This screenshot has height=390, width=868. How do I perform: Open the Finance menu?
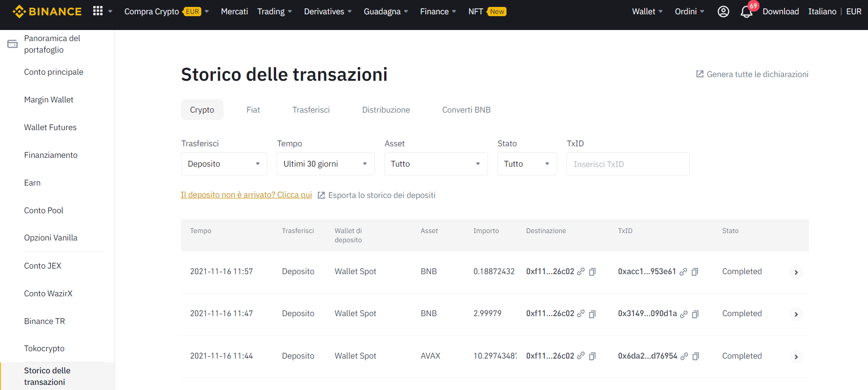click(x=438, y=12)
